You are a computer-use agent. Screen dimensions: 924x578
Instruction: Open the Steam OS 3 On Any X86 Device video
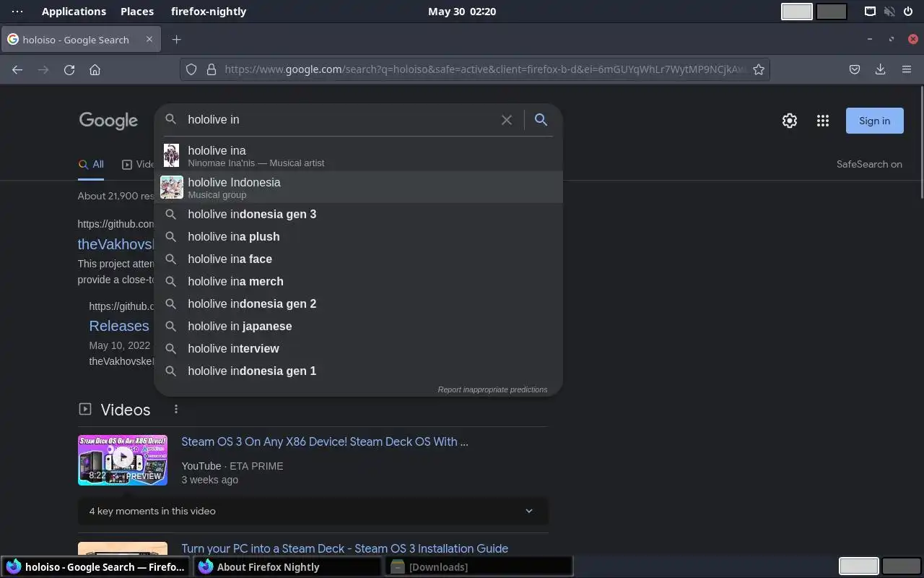(325, 441)
